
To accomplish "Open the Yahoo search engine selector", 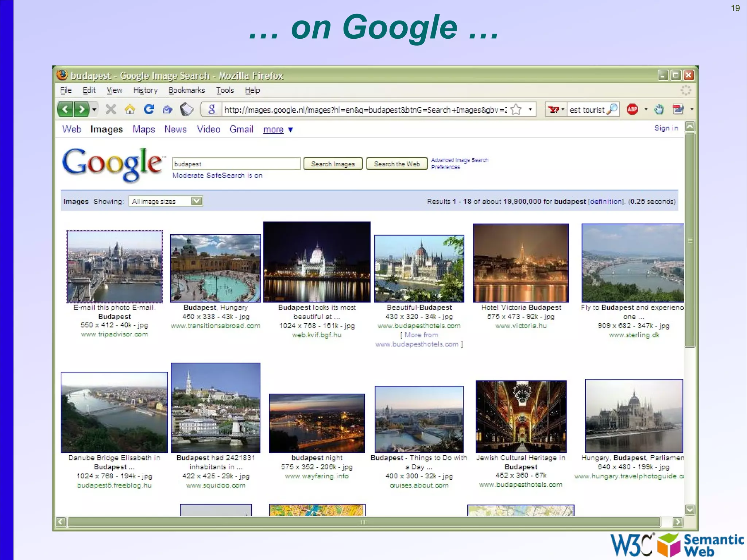I will (556, 109).
